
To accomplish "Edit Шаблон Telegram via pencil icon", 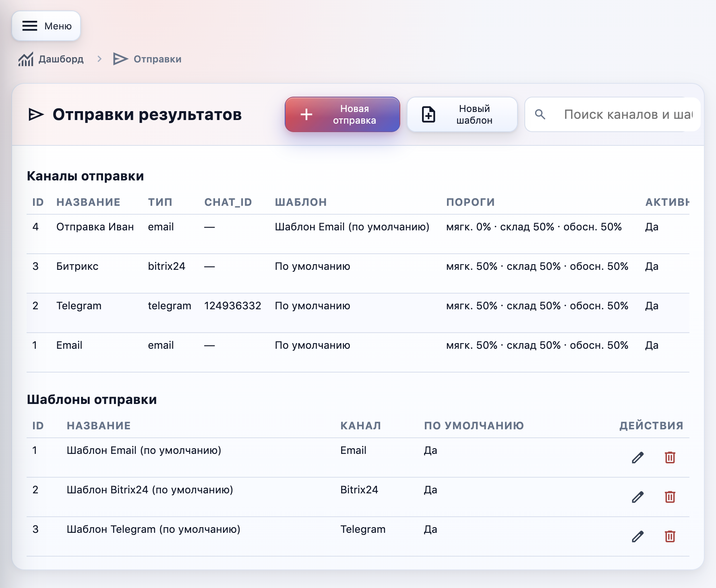I will point(637,536).
